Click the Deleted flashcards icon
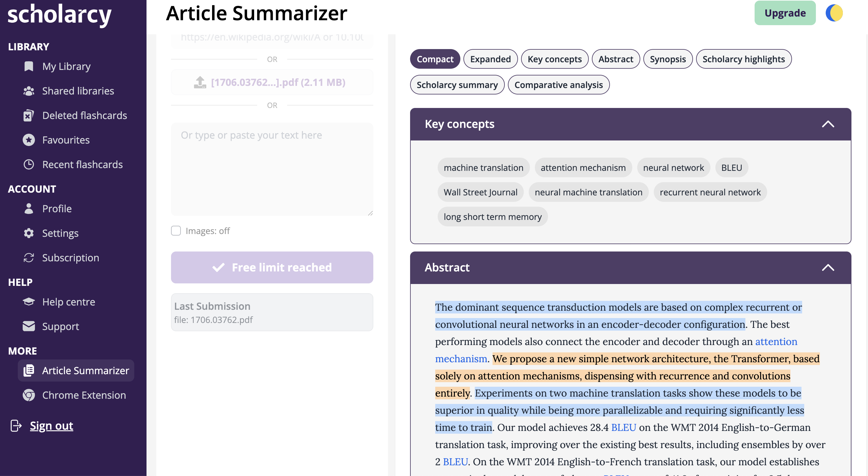This screenshot has height=476, width=868. (x=29, y=116)
